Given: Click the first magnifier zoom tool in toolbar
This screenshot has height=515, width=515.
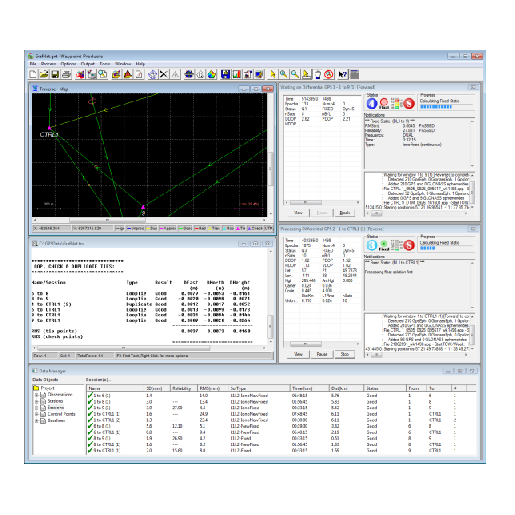Looking at the screenshot, I should [283, 74].
